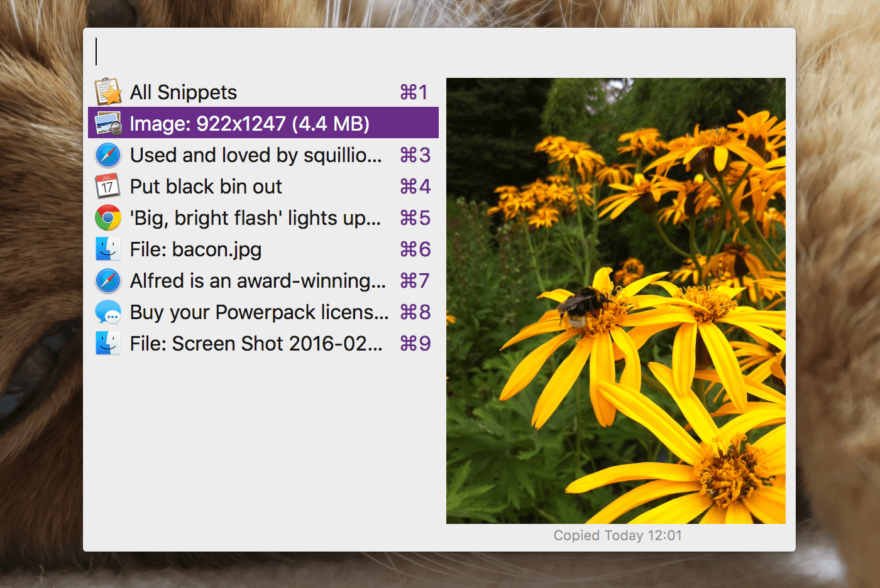
Task: Click the Safari icon beside 'Used and loved'
Action: coord(107,155)
